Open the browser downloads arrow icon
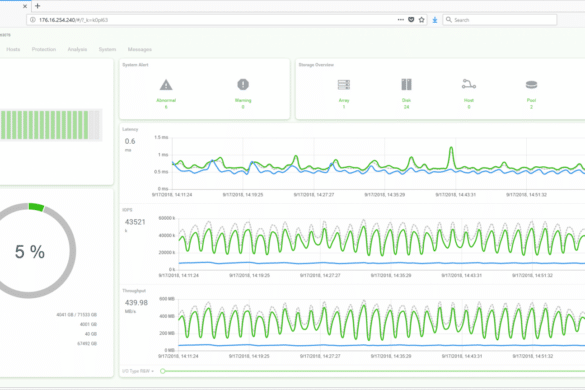This screenshot has height=390, width=585. [435, 20]
